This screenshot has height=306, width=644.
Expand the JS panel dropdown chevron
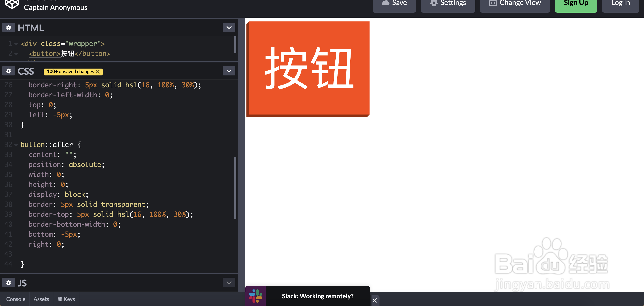tap(229, 283)
